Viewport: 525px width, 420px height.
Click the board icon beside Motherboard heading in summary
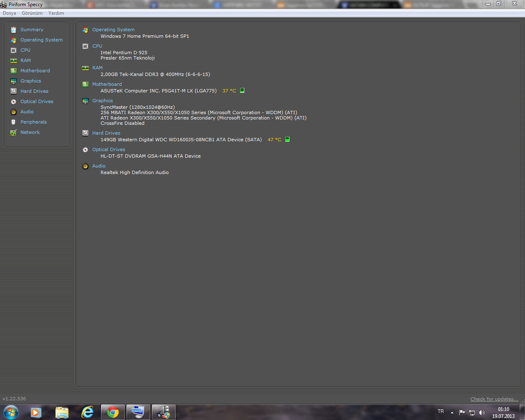point(85,84)
